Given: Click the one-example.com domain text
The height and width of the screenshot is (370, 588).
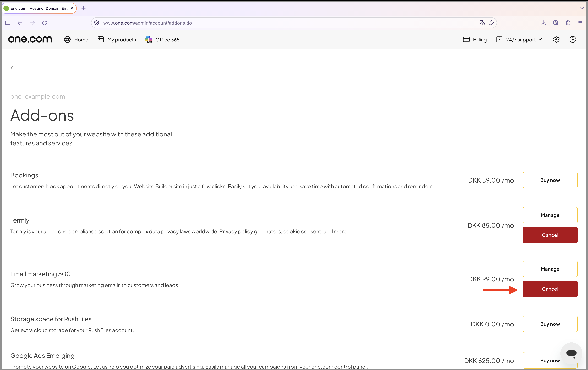Looking at the screenshot, I should tap(38, 97).
